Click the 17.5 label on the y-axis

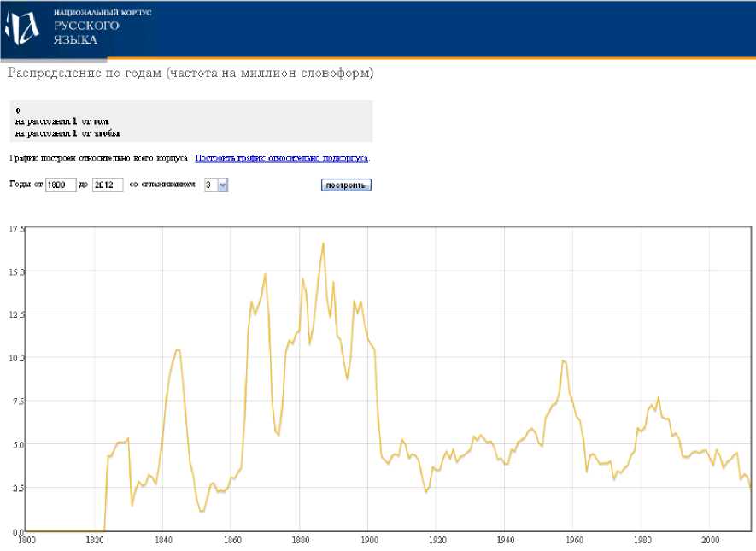[16, 229]
